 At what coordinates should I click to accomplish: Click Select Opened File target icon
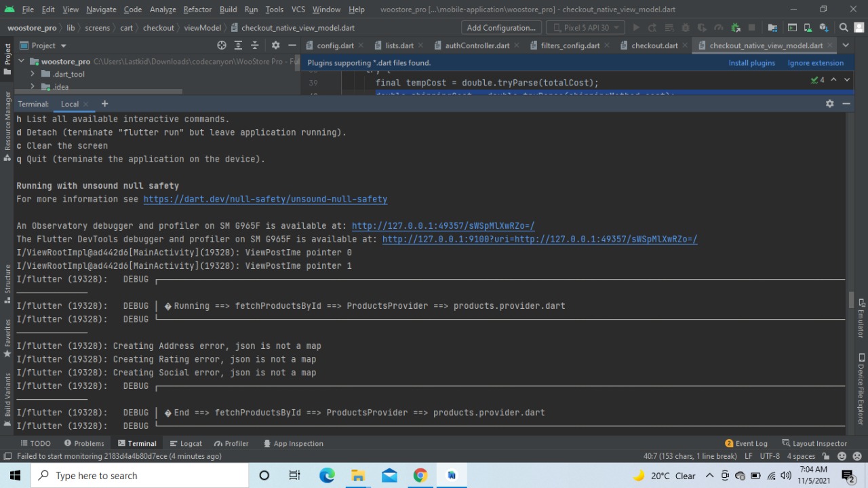[222, 45]
